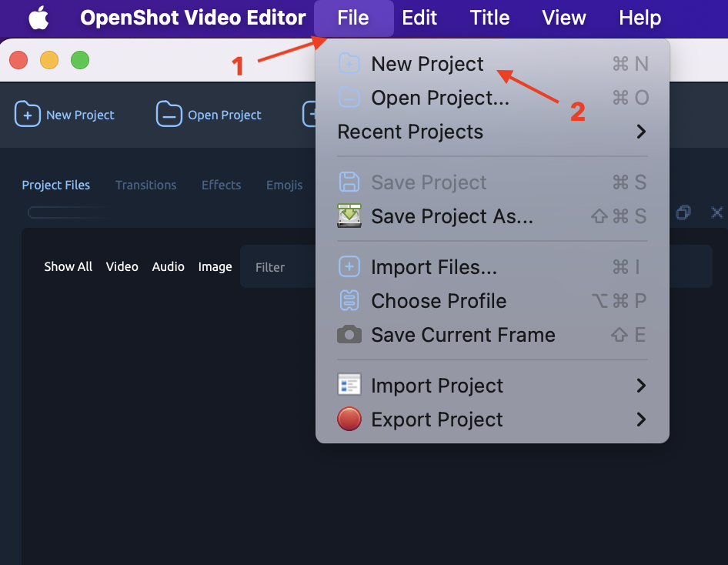Click the Save Current Frame camera icon
Screen dimensions: 728x565
[x=349, y=335]
